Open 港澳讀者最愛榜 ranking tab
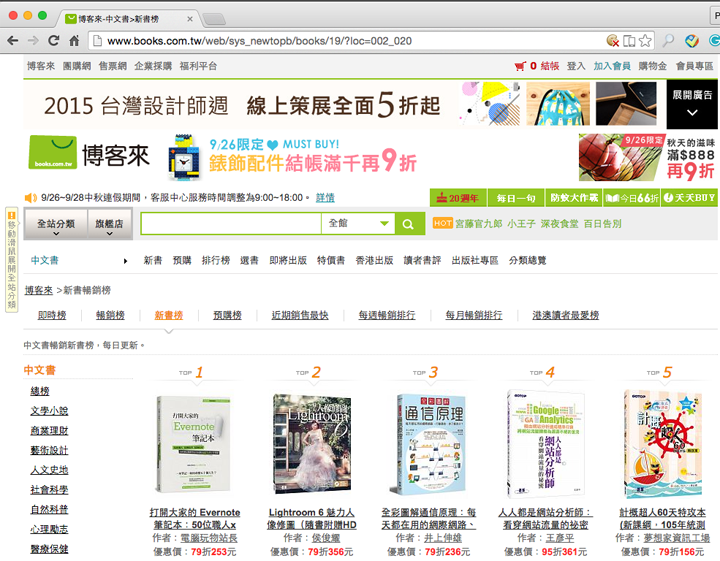 tap(565, 315)
